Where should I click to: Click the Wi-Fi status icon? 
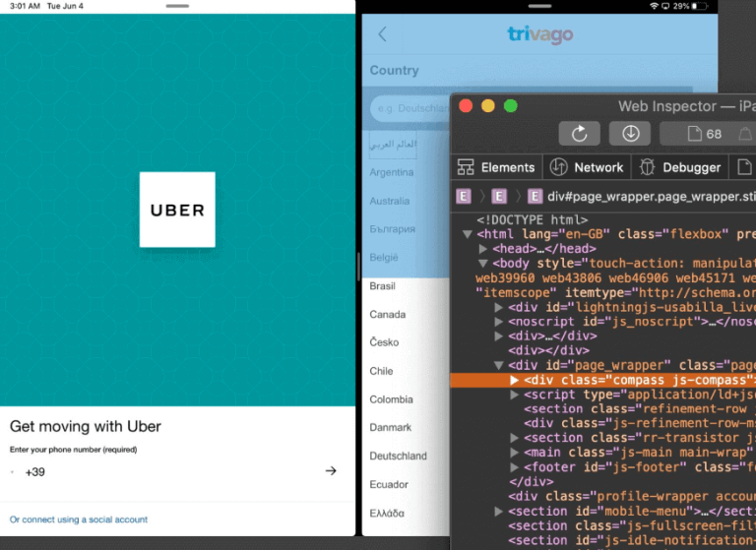coord(655,6)
